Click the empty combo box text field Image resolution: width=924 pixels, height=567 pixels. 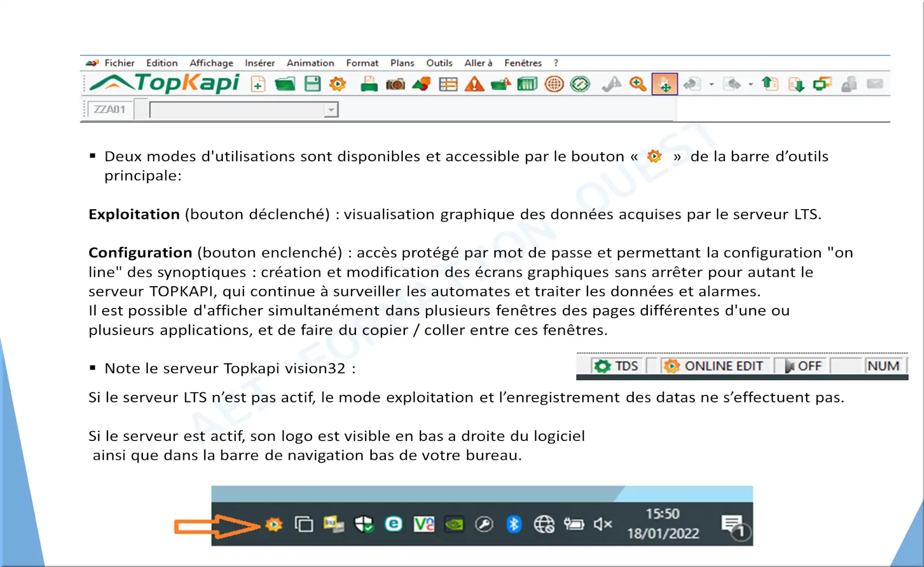[x=237, y=110]
